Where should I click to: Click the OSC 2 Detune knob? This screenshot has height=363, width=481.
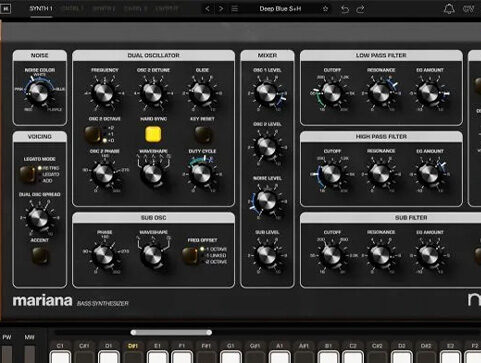point(152,93)
